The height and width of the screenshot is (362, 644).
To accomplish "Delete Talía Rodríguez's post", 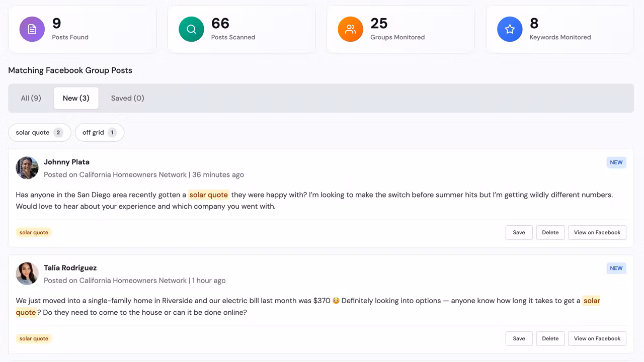I will pyautogui.click(x=550, y=338).
